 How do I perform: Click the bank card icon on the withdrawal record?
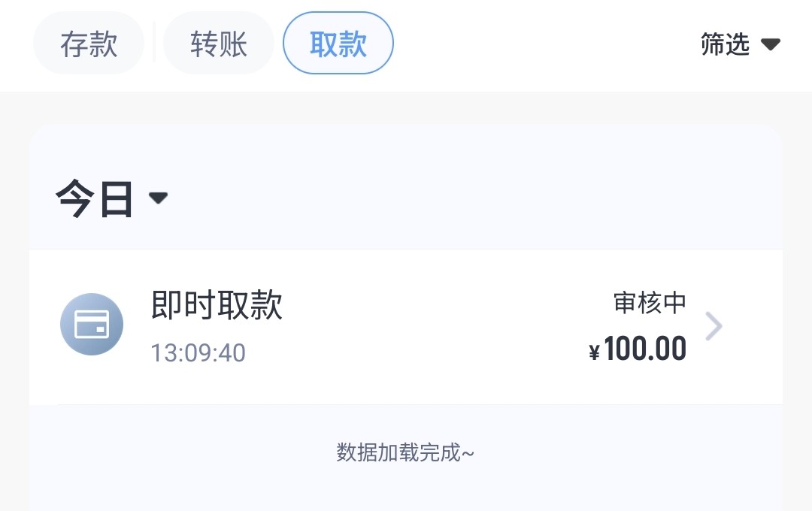[91, 324]
